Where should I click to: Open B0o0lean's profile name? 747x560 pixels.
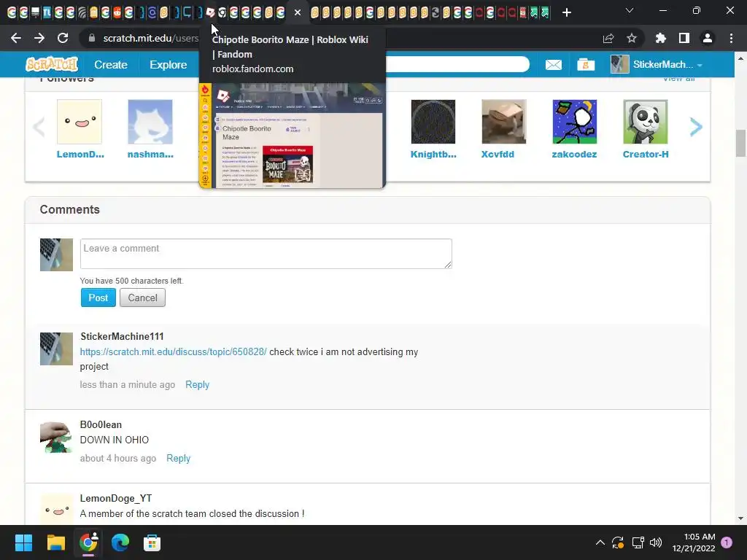pyautogui.click(x=101, y=424)
